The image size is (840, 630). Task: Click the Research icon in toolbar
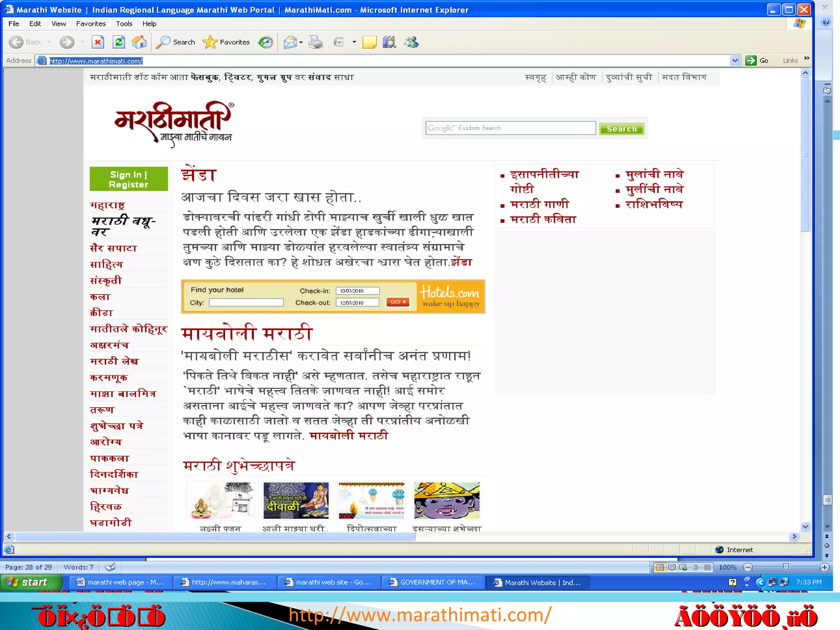[389, 42]
